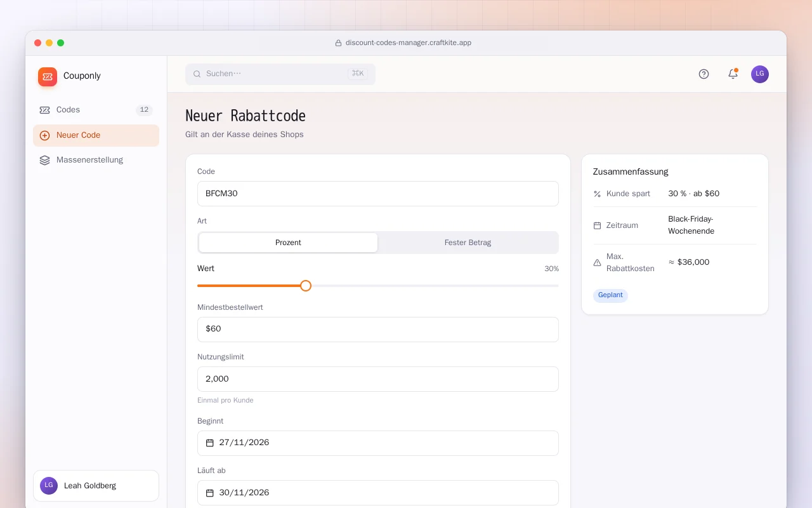812x508 pixels.
Task: Select the Prozent discount type
Action: click(288, 243)
